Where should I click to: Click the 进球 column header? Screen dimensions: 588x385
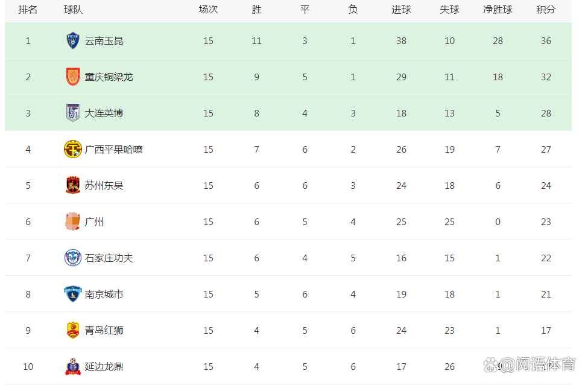point(401,10)
